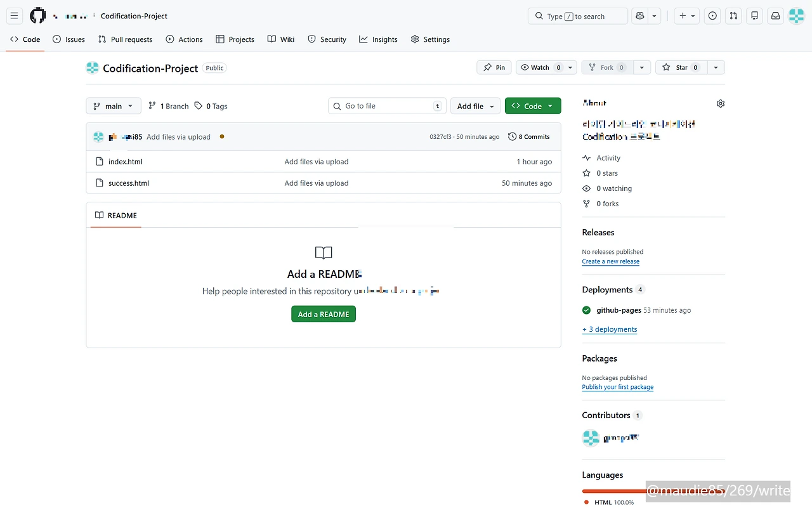Open the Projects tab
Image resolution: width=812 pixels, height=517 pixels.
235,39
